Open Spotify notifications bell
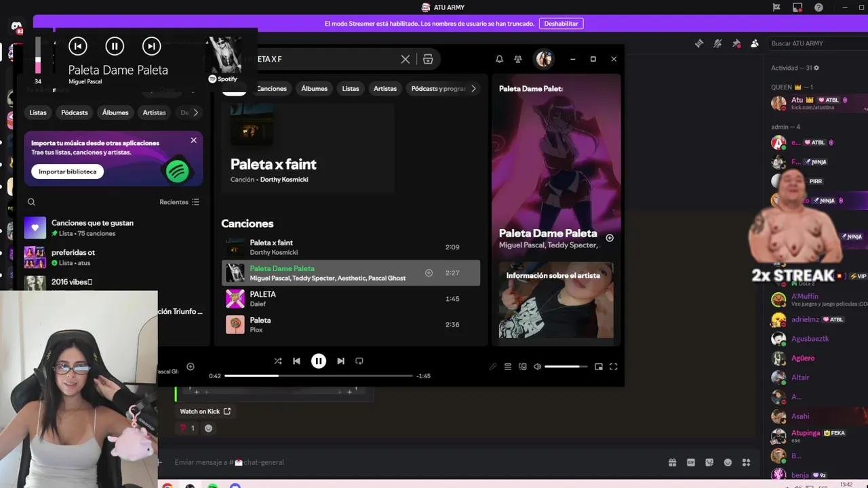 click(x=499, y=59)
